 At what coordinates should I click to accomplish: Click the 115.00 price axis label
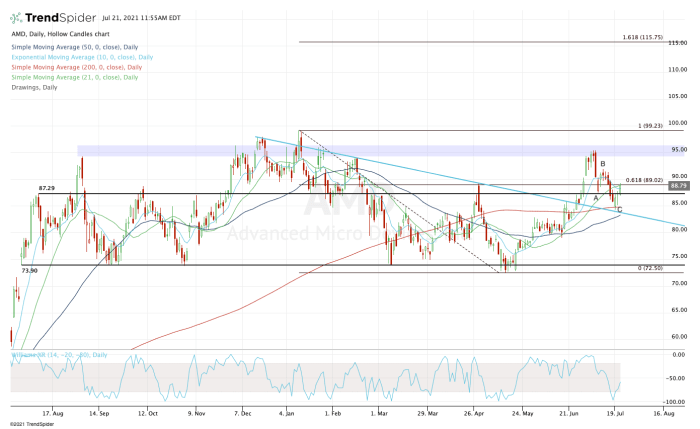coord(678,43)
